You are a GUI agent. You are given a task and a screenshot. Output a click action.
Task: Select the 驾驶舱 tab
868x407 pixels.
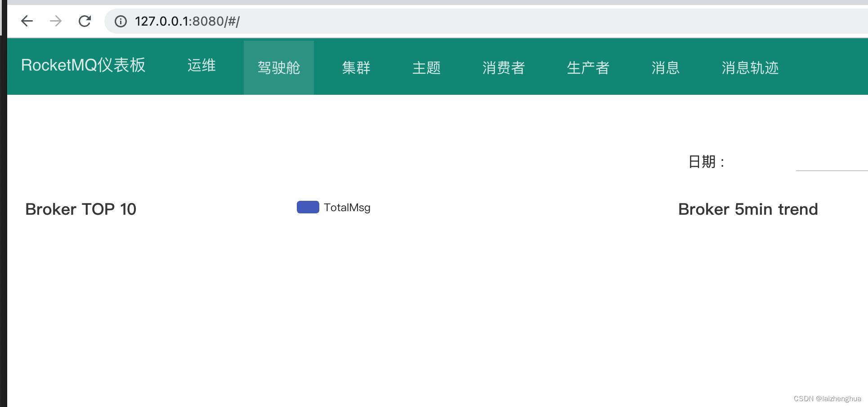pyautogui.click(x=279, y=68)
